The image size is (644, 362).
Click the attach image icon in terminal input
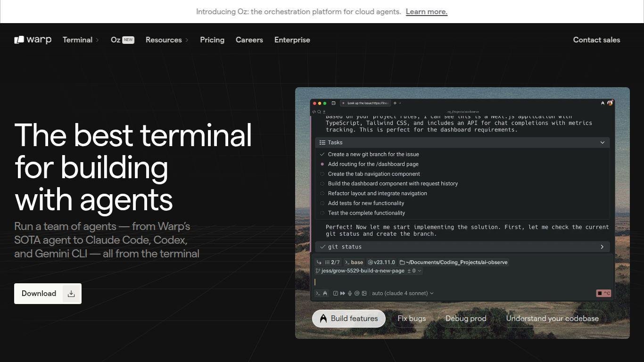pos(364,293)
